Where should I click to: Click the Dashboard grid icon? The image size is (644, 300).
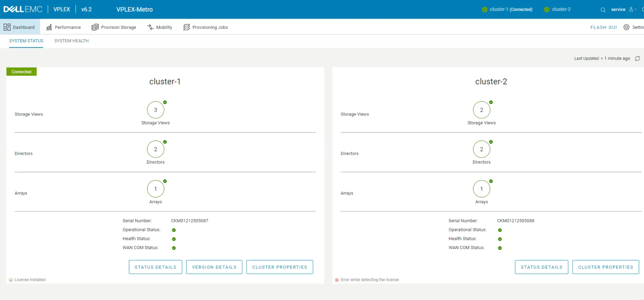click(7, 27)
